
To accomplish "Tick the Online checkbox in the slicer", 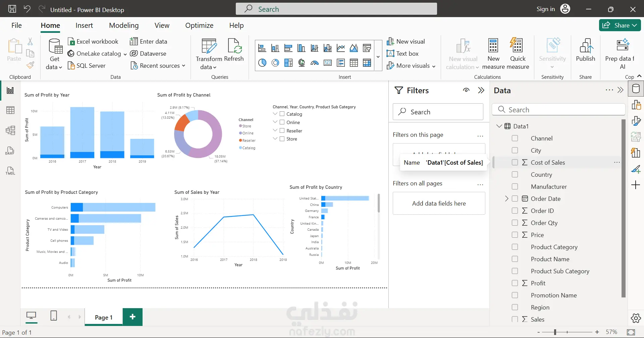I will pos(282,122).
